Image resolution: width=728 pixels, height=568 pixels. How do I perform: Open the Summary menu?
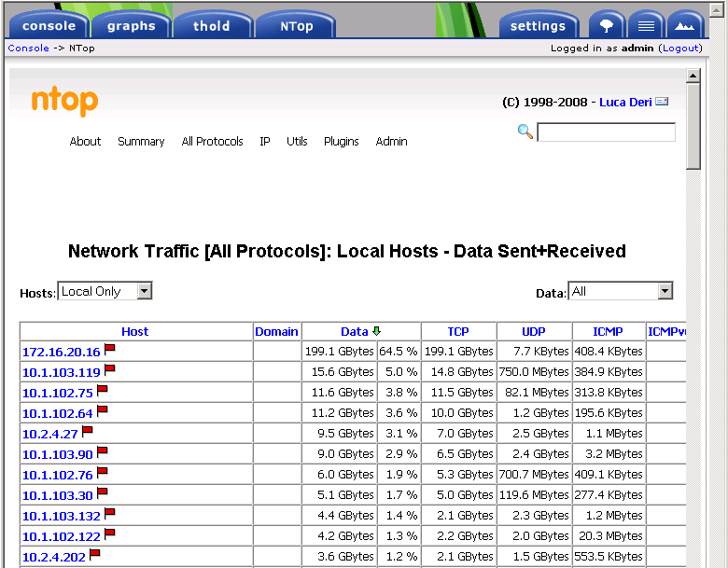[141, 141]
